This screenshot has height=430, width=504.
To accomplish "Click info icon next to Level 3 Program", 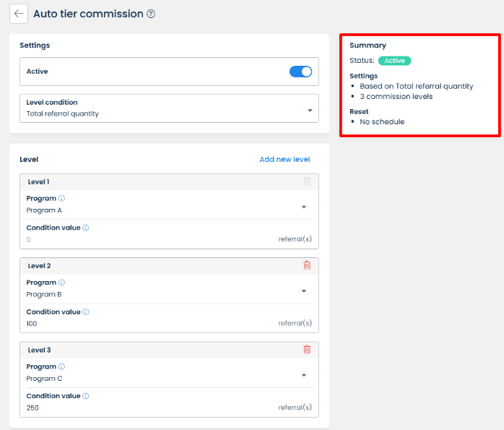I will (61, 367).
